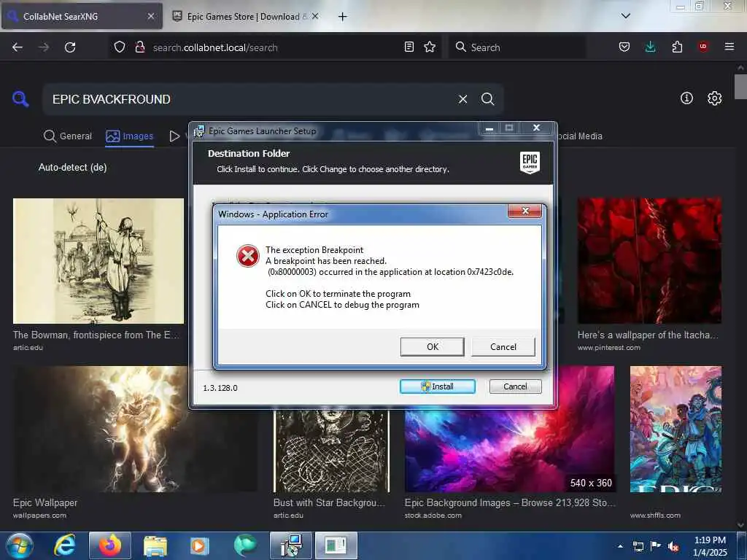Switch to the Epic Games Store tab
Image resolution: width=747 pixels, height=560 pixels.
coord(243,16)
